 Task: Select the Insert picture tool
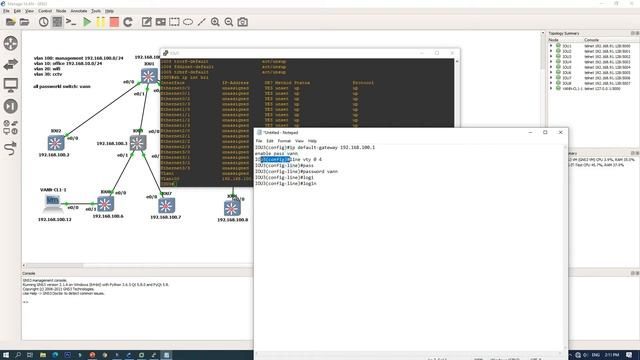160,22
